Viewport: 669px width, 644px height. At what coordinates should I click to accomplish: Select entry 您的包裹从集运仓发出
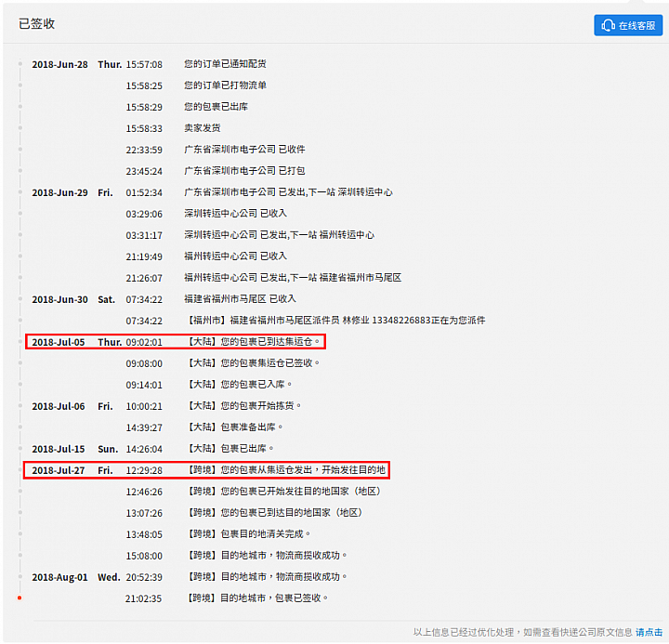point(286,470)
